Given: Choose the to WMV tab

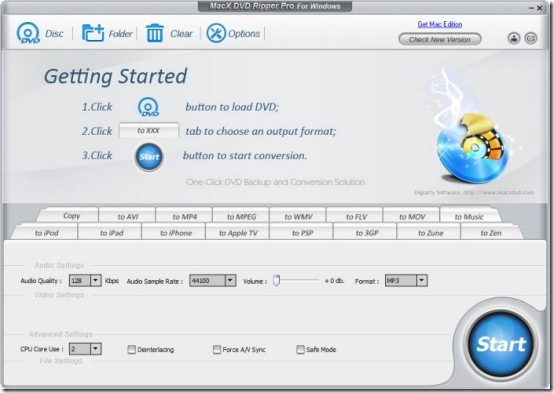Looking at the screenshot, I should tap(298, 216).
